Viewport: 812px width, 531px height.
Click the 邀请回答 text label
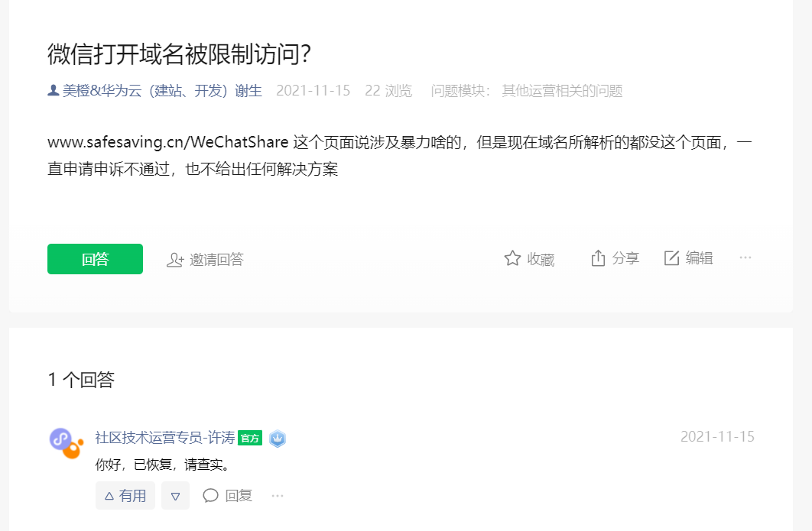216,259
